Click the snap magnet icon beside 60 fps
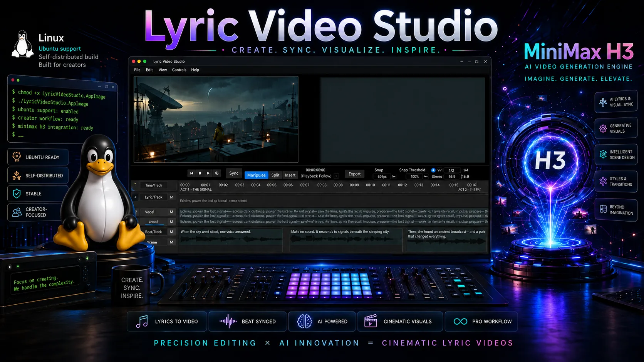The height and width of the screenshot is (362, 644). [x=394, y=177]
